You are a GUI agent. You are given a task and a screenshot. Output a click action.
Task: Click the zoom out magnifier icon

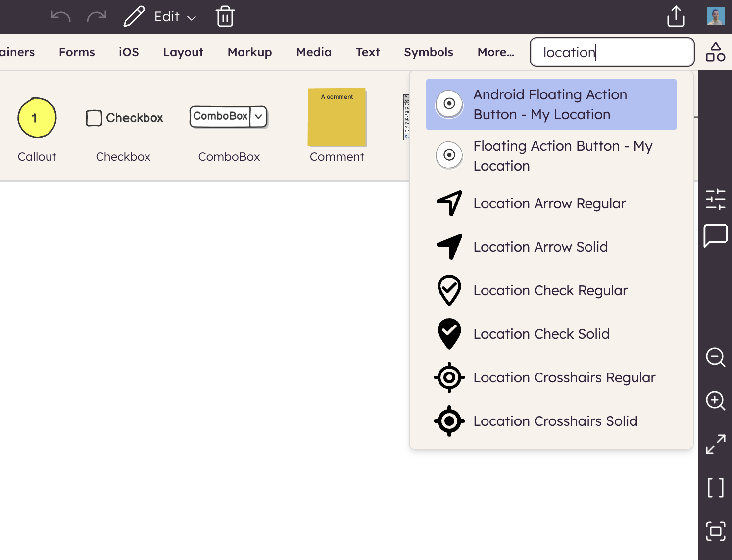(x=715, y=357)
